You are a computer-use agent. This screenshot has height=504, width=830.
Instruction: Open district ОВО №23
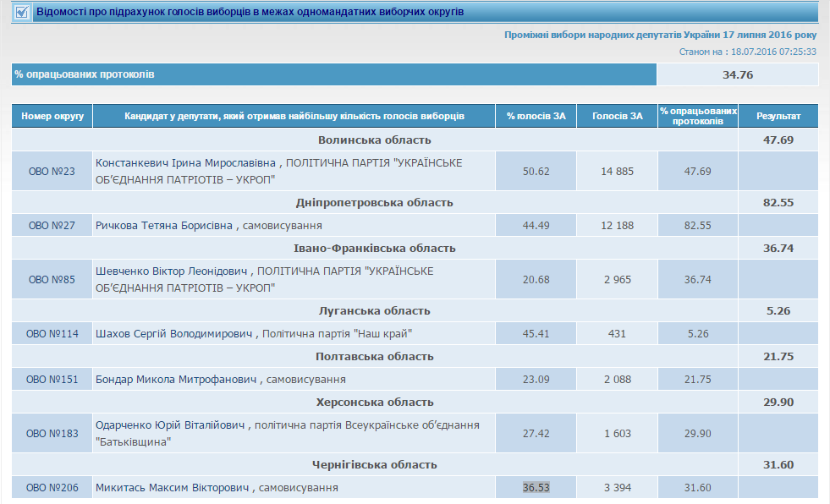(52, 172)
